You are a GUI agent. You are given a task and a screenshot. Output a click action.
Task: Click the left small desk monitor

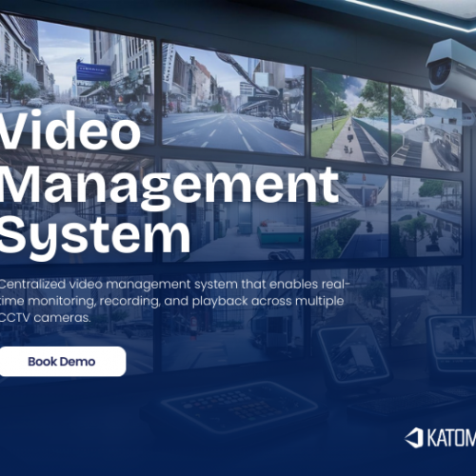pos(353,354)
